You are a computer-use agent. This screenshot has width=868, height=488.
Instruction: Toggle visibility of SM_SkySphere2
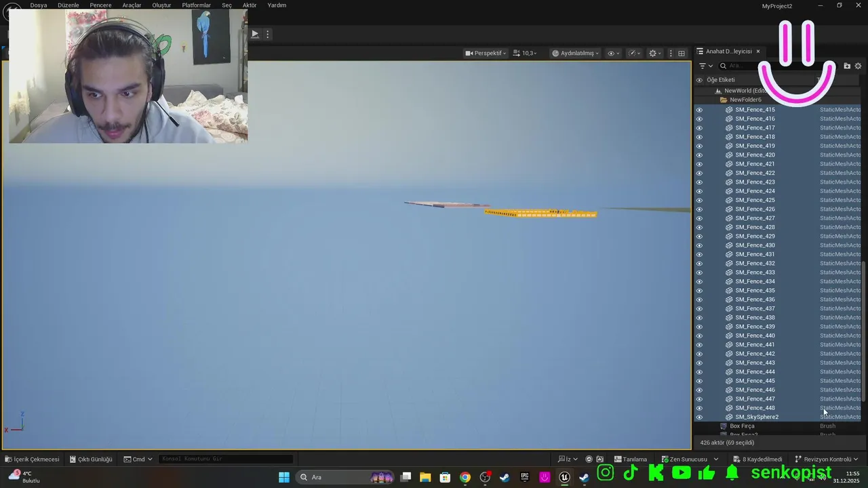tap(699, 417)
